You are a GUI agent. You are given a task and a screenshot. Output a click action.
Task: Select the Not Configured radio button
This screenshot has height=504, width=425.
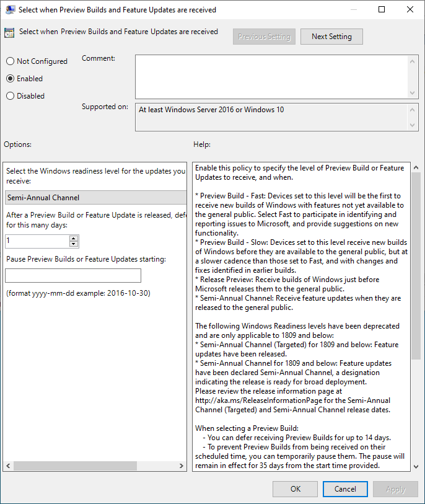[x=10, y=61]
